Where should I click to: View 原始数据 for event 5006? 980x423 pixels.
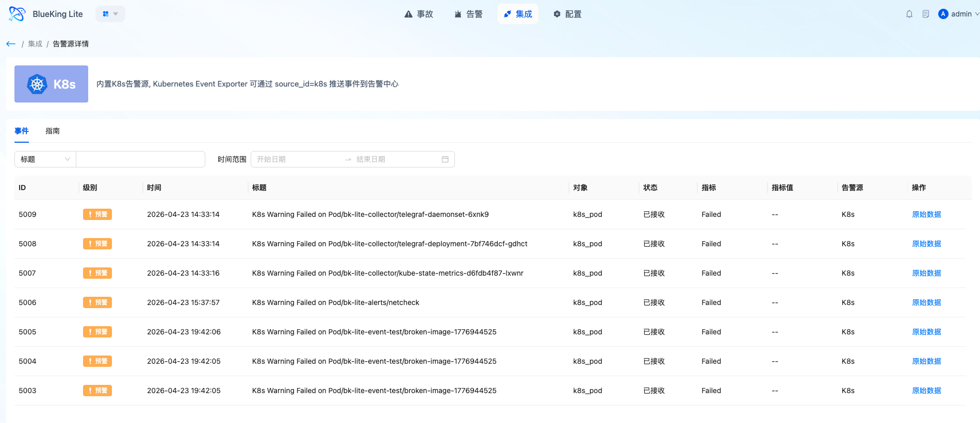coord(926,302)
